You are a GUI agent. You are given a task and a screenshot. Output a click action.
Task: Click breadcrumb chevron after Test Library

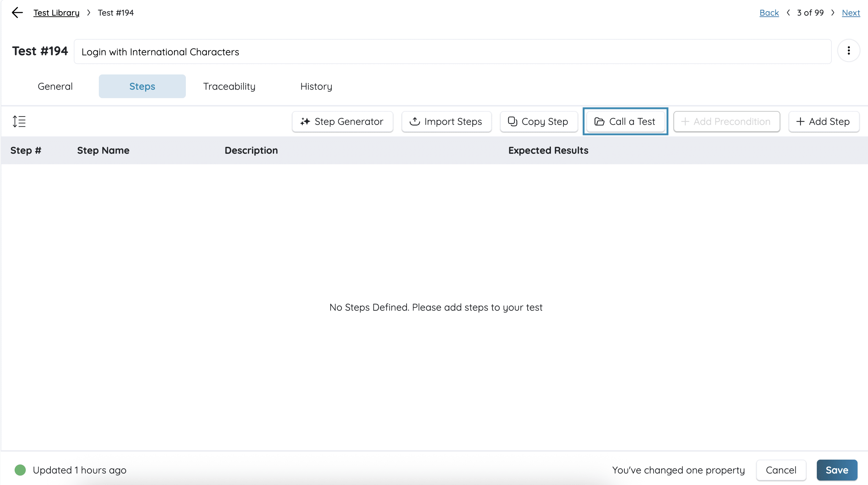(x=89, y=13)
